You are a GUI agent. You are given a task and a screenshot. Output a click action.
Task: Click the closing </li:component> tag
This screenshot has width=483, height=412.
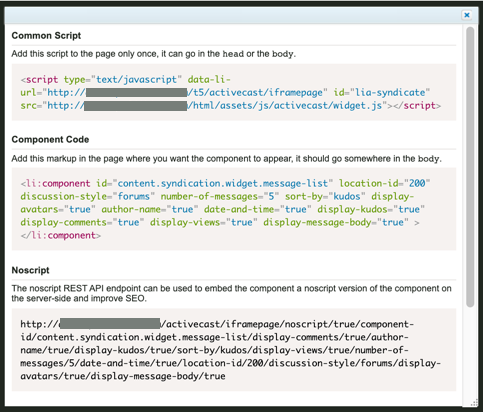(60, 235)
